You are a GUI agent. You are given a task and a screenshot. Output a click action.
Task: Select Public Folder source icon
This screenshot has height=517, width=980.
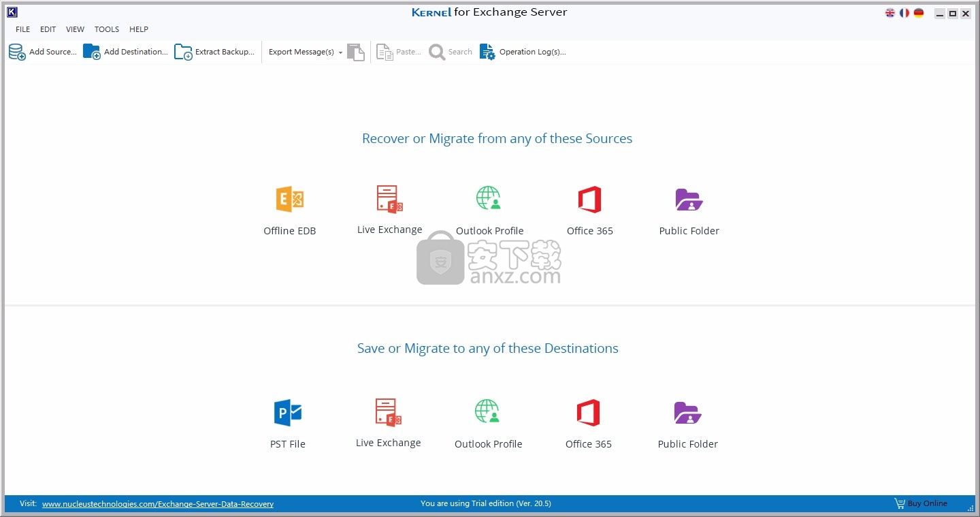coord(689,200)
